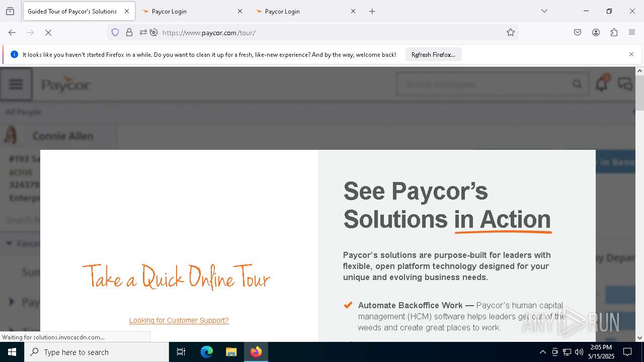Screen dimensions: 644x362
Task: Open Firefox account icon
Action: pyautogui.click(x=596, y=33)
